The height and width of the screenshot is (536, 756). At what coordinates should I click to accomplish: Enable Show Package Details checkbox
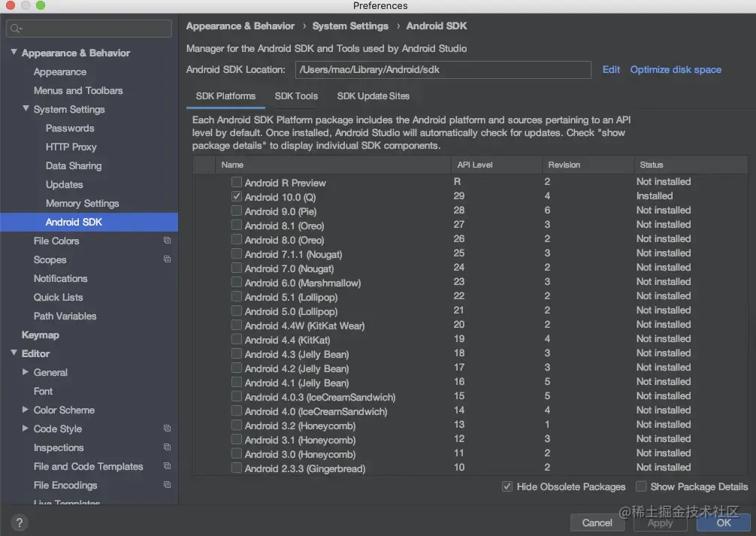click(x=641, y=486)
